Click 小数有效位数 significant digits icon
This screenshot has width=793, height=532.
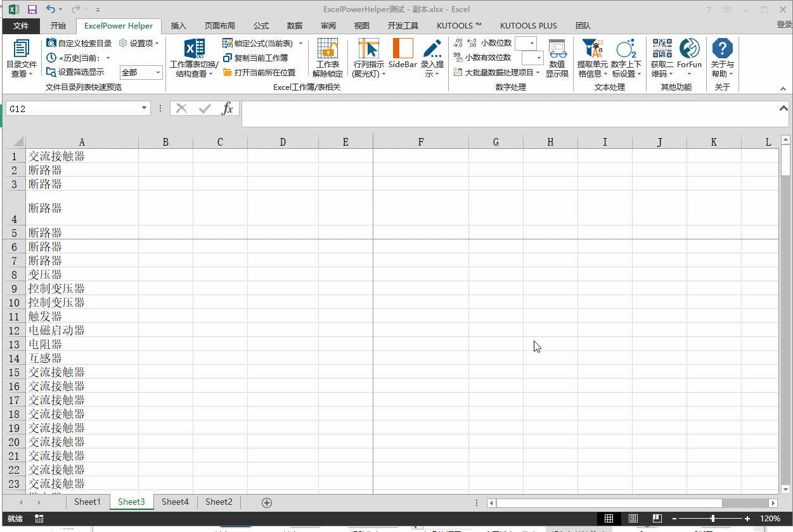point(458,58)
